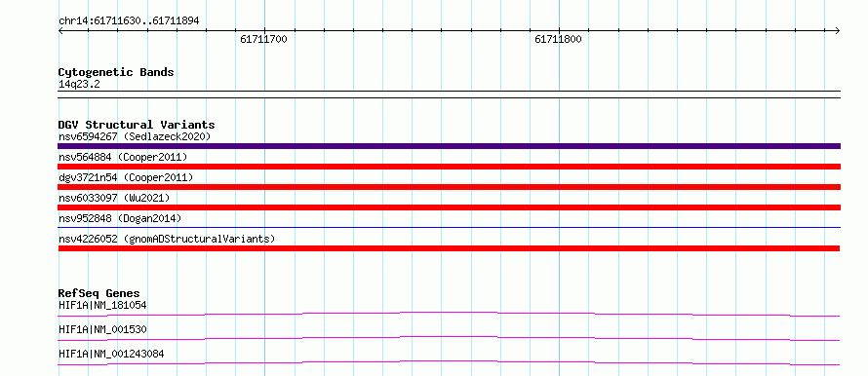The image size is (868, 376).
Task: Open variant nsv6033097 (Wu2021) label
Action: click(114, 198)
